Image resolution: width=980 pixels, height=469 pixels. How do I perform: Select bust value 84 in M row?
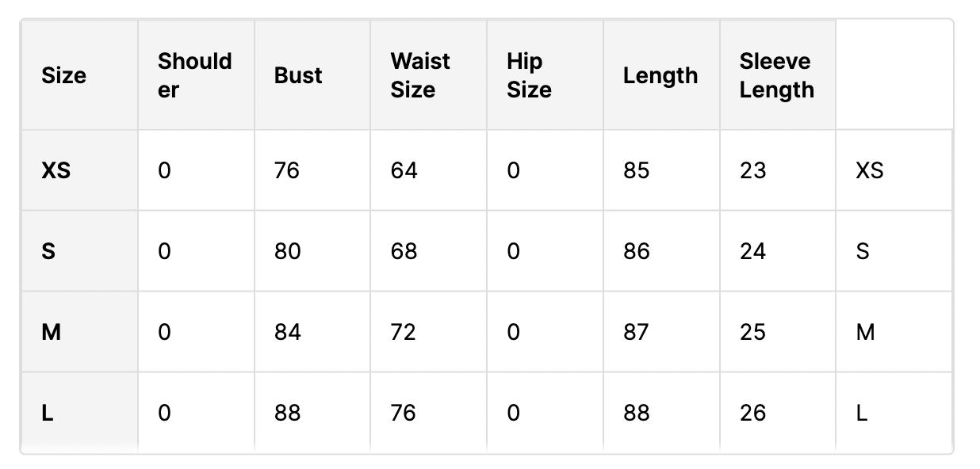click(288, 332)
